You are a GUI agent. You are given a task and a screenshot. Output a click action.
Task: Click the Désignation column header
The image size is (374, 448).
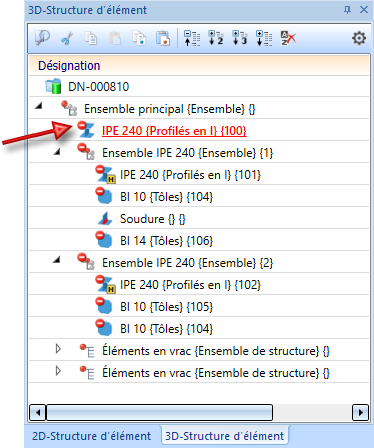(199, 65)
